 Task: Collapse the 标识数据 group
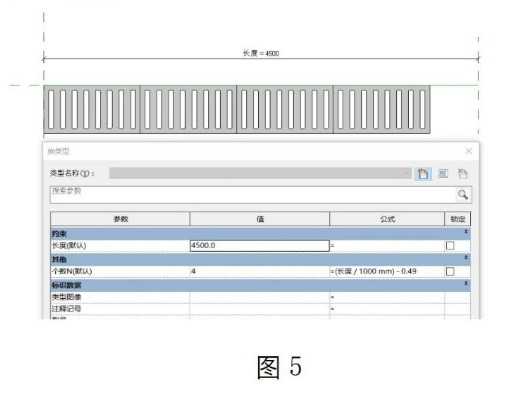click(x=466, y=284)
